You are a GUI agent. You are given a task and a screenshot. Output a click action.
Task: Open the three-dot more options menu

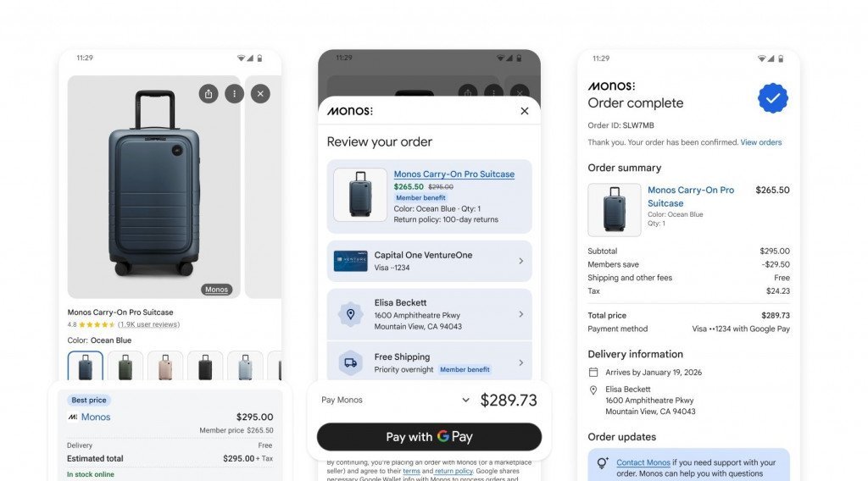tap(234, 94)
